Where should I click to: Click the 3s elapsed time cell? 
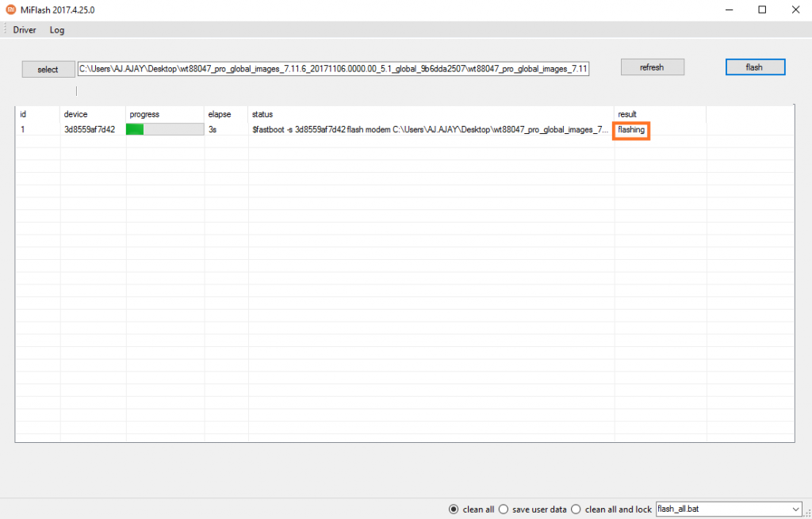[x=213, y=130]
